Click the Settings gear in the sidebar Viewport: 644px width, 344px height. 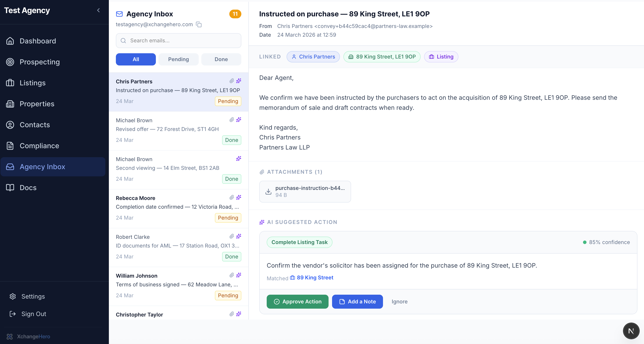point(13,296)
